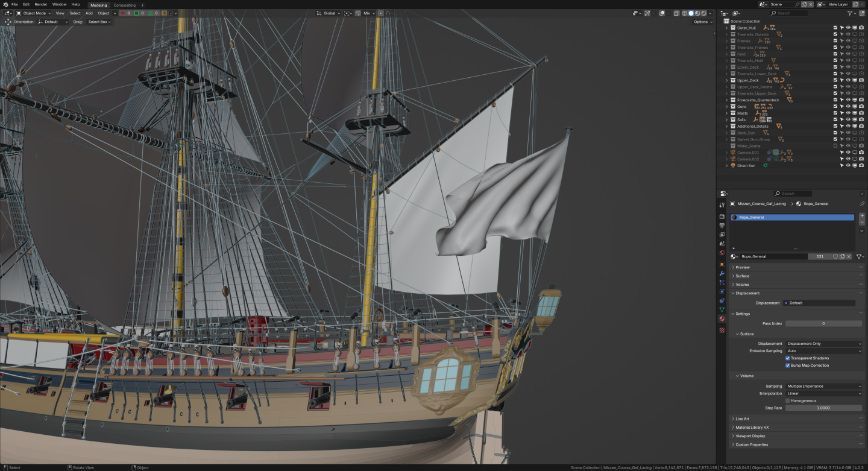Toggle X-ray mode icon
This screenshot has width=868, height=471.
(676, 13)
